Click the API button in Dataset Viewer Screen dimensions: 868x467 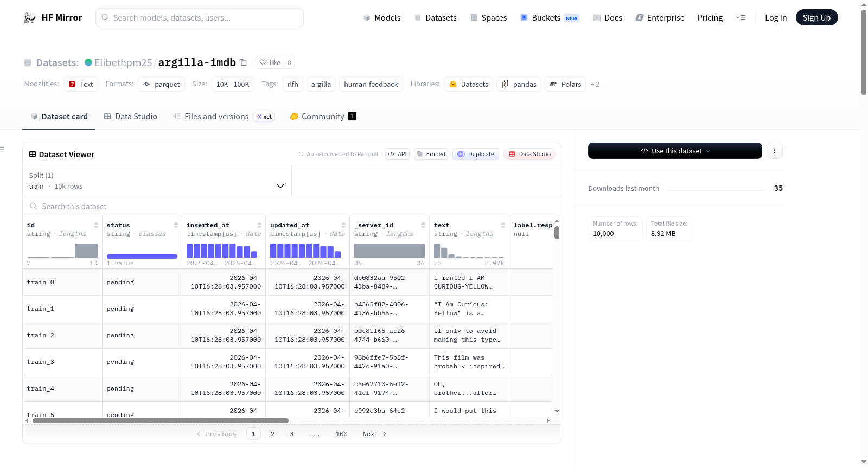397,154
